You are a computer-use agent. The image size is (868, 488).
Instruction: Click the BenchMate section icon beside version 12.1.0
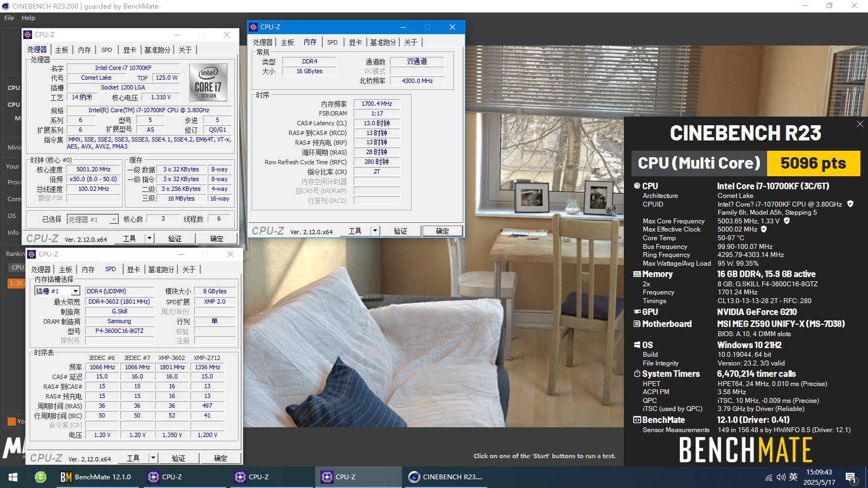(x=637, y=420)
